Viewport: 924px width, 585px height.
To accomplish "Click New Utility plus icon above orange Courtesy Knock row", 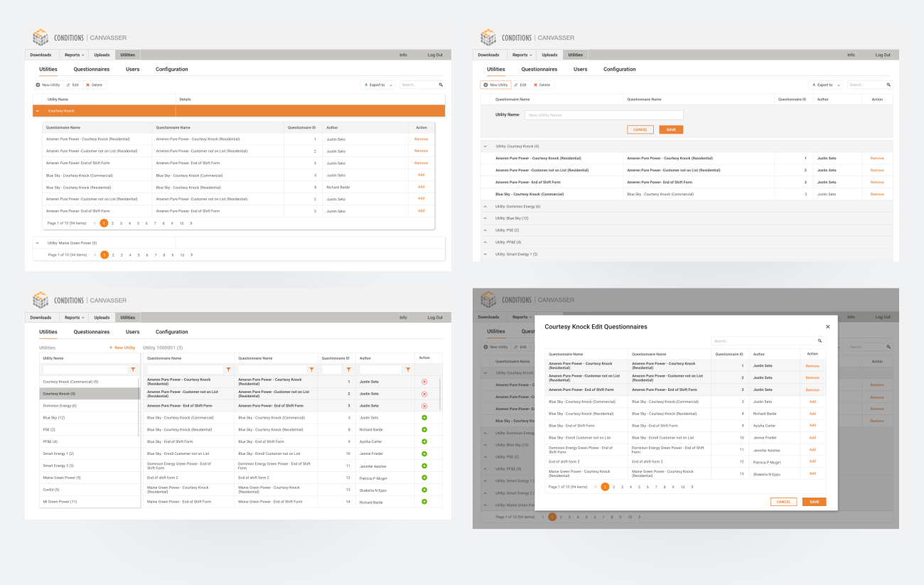I will tap(38, 85).
